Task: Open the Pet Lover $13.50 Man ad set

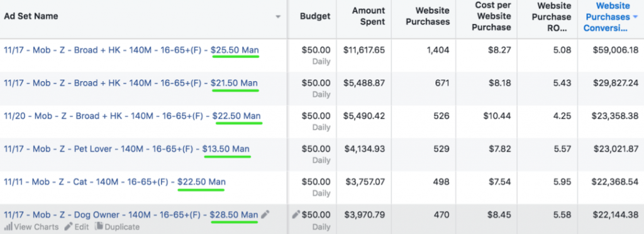Action: pos(126,148)
